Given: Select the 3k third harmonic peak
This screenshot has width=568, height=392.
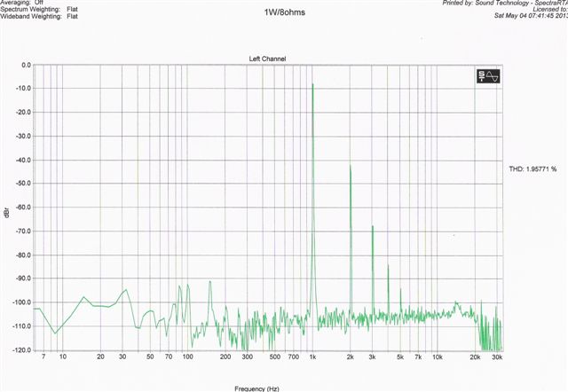Looking at the screenshot, I should 373,227.
